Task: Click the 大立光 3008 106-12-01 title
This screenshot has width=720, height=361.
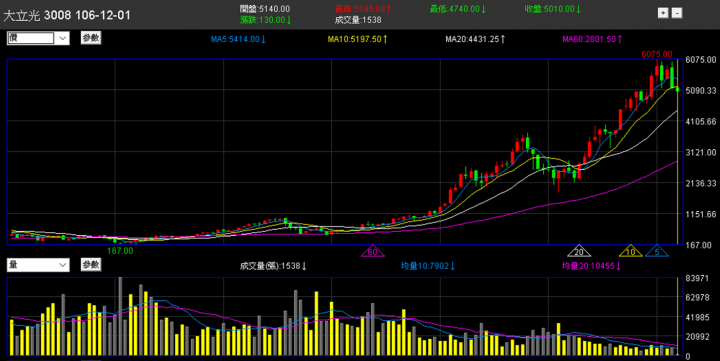Action: (67, 15)
